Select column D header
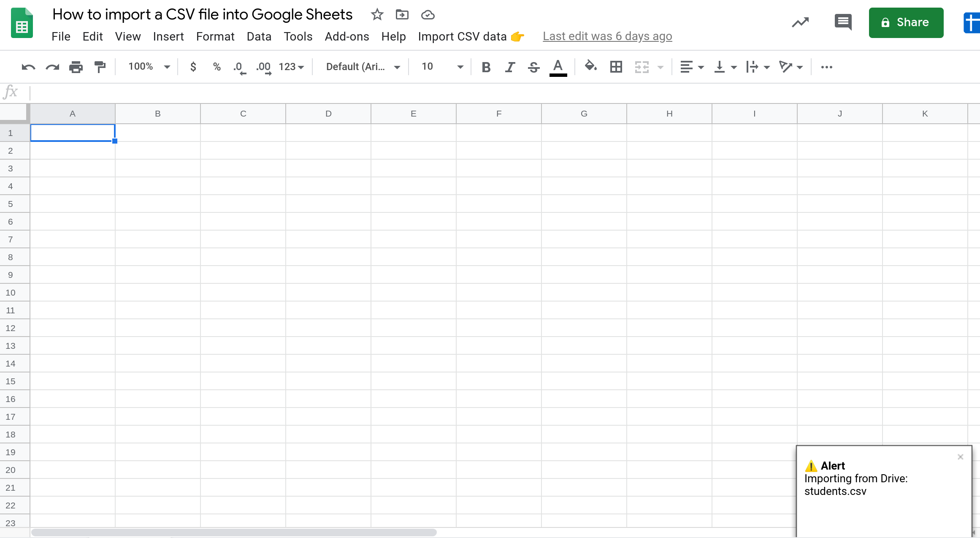 click(328, 114)
